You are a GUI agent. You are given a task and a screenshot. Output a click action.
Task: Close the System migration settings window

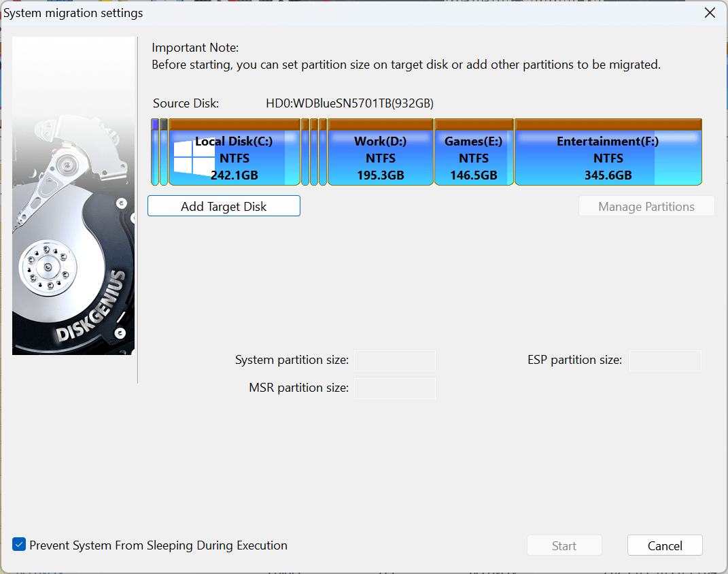pyautogui.click(x=710, y=13)
